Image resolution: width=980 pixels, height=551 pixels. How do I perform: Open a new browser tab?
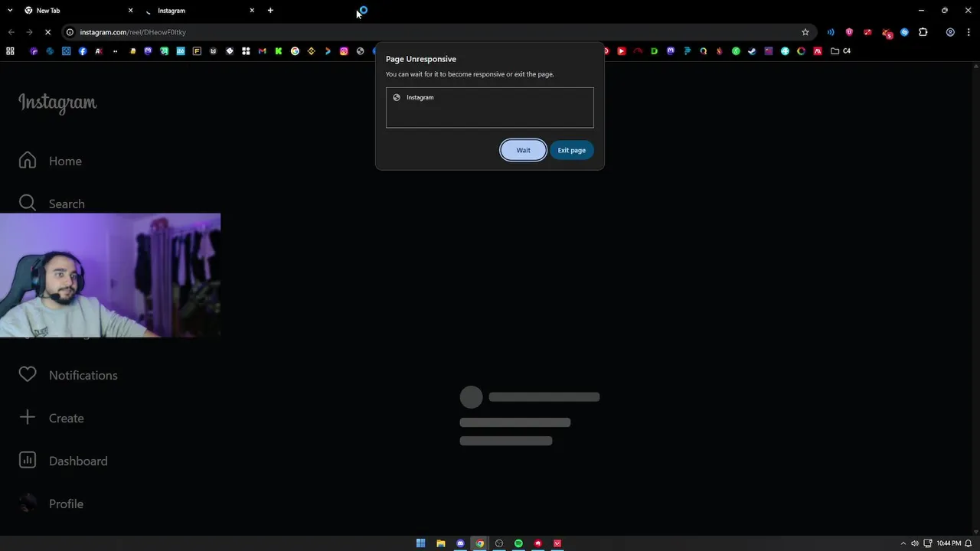coord(270,11)
